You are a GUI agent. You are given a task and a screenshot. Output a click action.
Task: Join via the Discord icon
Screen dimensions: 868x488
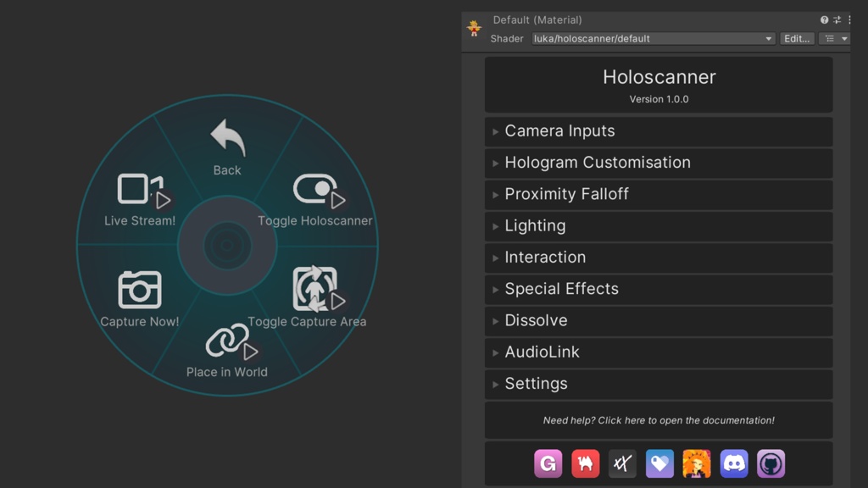(x=733, y=463)
